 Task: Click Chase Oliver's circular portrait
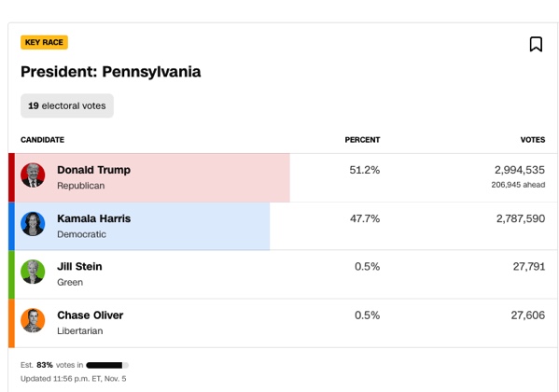click(x=33, y=320)
